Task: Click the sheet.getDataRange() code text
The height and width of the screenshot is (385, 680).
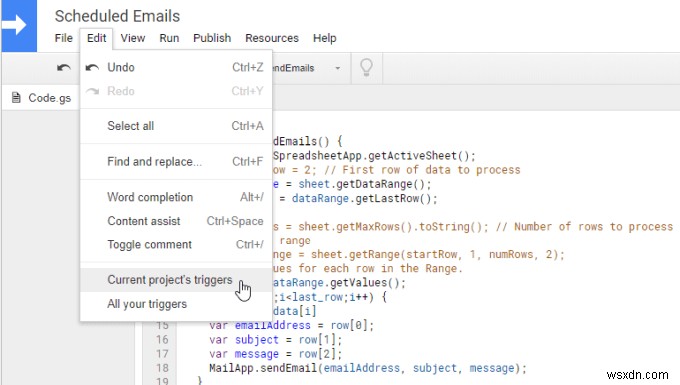Action: 365,184
